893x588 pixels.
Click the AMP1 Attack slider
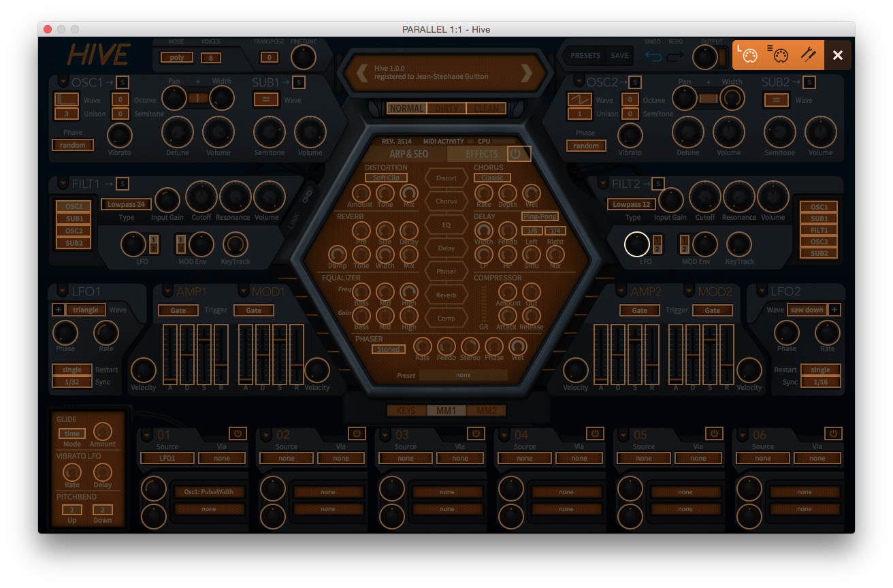point(169,354)
